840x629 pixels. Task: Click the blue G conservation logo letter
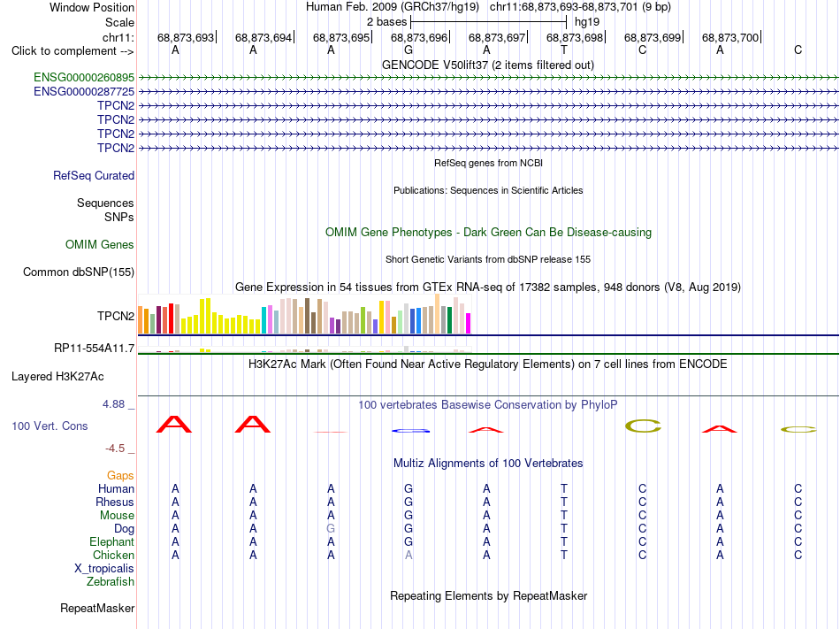[410, 431]
